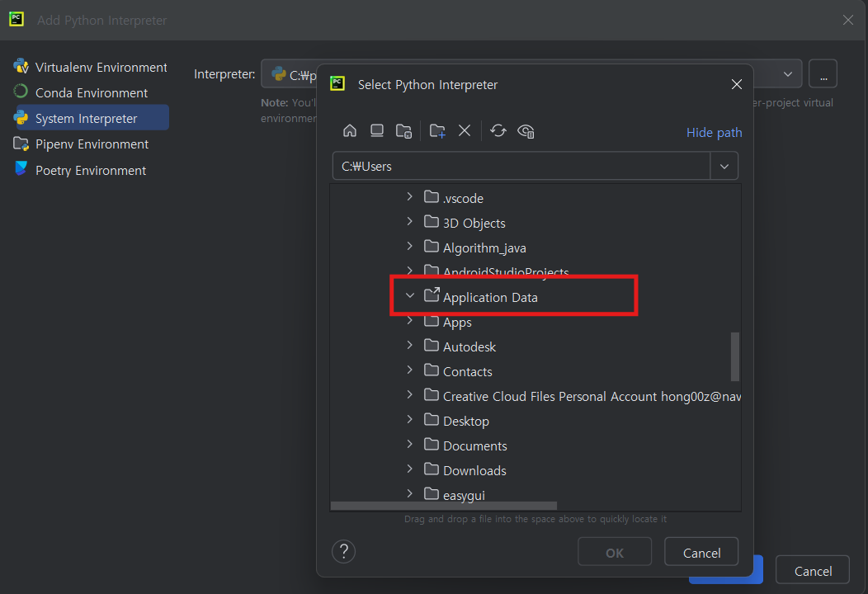
Task: Create a new folder via toolbar icon
Action: 437,131
